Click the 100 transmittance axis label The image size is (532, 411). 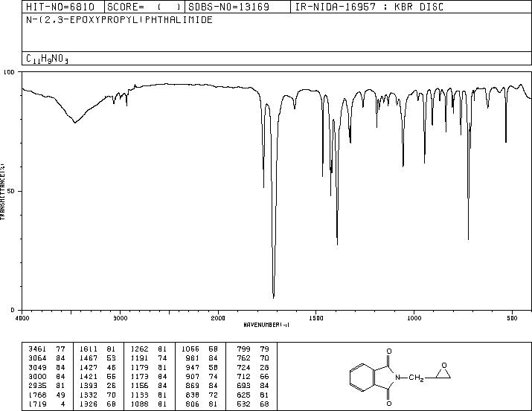pos(9,72)
